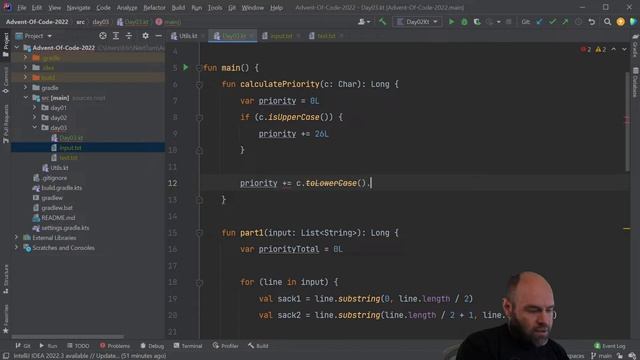Build the project with the hammer icon

click(x=382, y=22)
